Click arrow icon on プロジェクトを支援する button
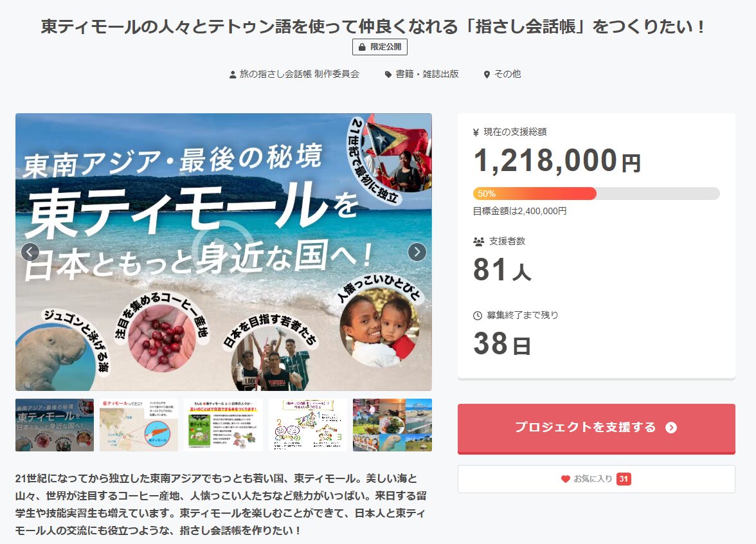 point(671,428)
